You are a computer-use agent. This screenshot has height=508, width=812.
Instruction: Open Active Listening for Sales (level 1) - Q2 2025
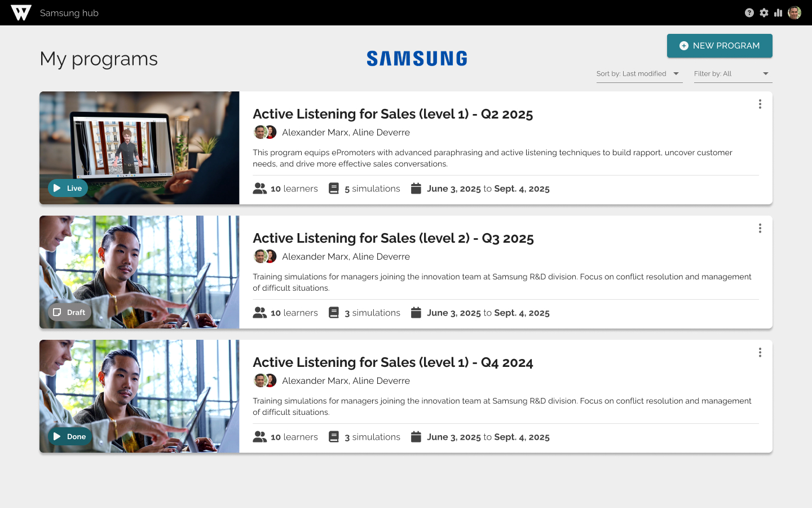[393, 114]
